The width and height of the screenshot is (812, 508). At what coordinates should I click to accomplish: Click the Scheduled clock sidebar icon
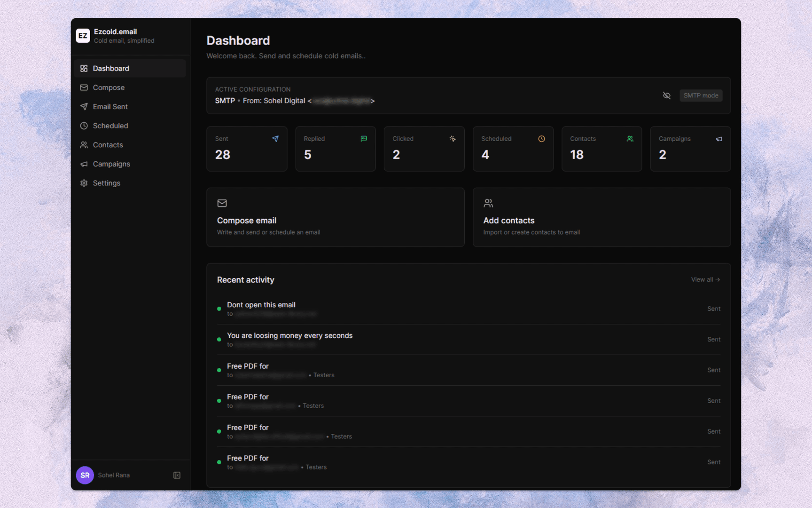coord(84,126)
